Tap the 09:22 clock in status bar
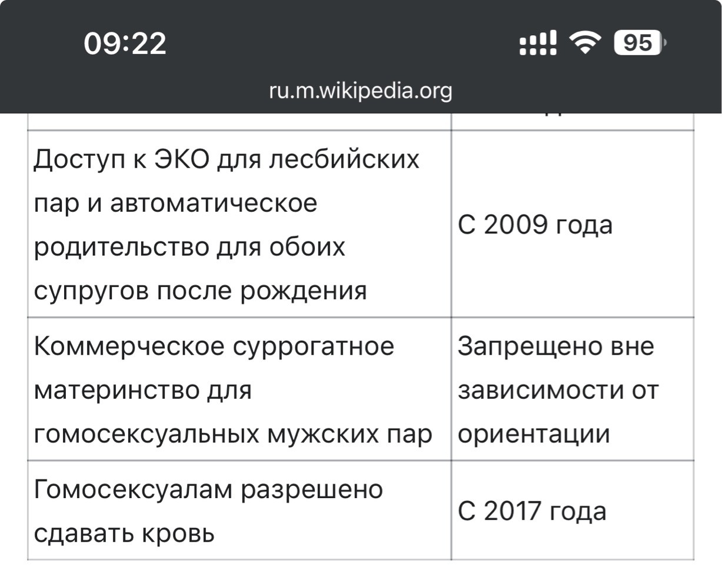722x588 pixels. [125, 43]
